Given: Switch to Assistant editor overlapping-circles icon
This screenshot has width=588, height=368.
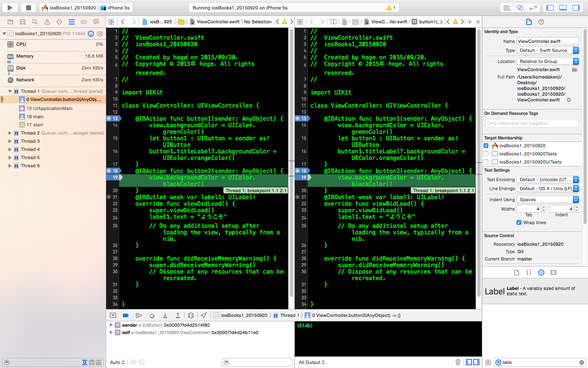Looking at the screenshot, I should pos(520,8).
